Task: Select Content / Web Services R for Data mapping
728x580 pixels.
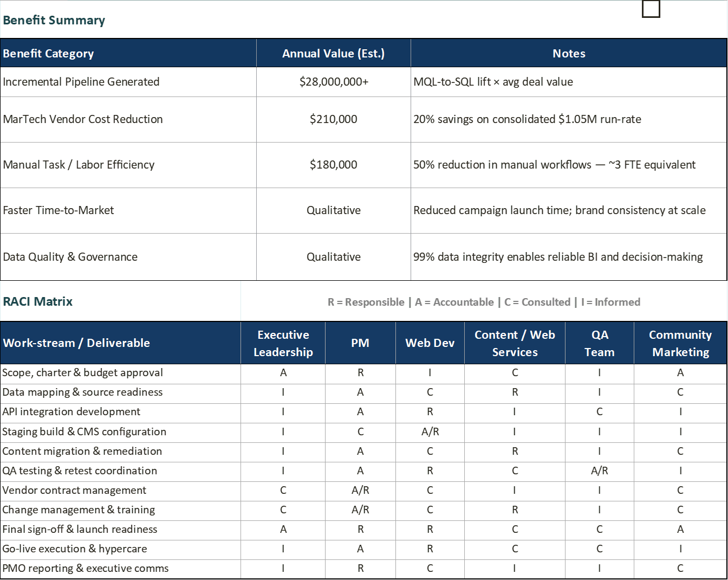Action: 515,392
